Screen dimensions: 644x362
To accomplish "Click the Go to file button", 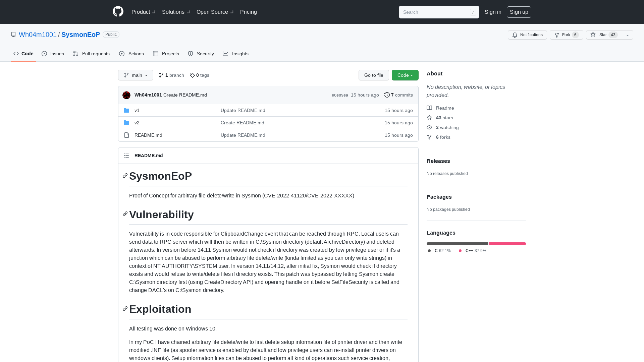I will coord(374,75).
